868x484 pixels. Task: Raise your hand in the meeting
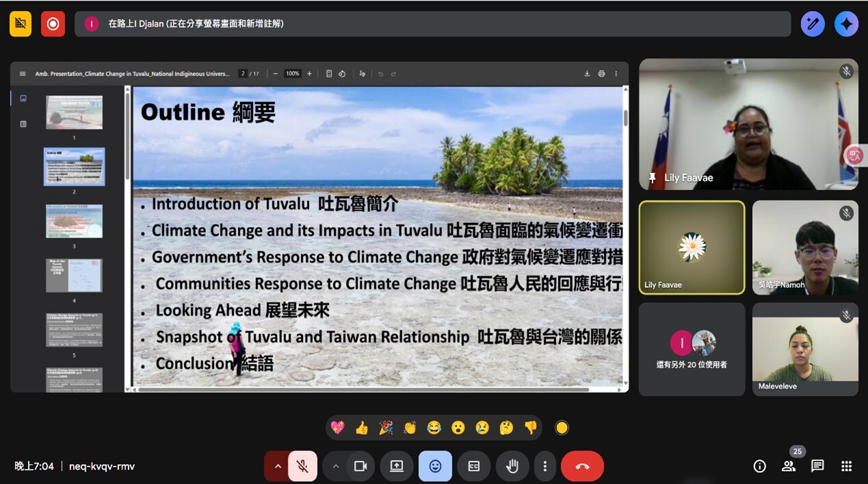click(x=512, y=466)
